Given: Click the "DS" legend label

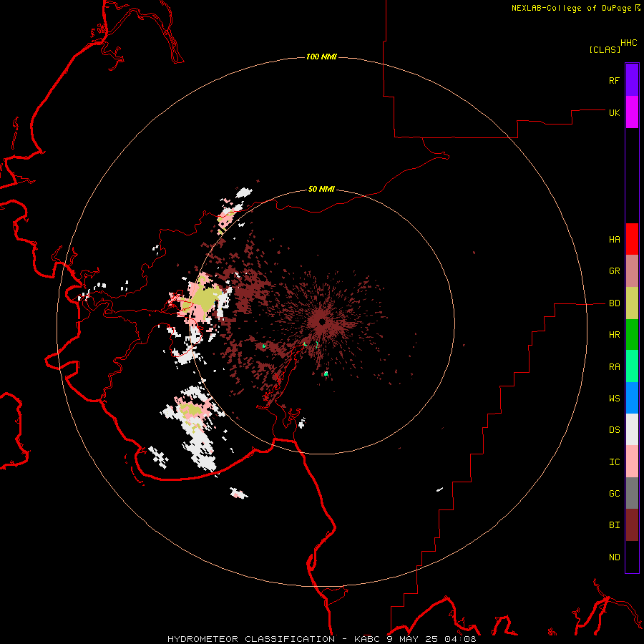Looking at the screenshot, I should pos(614,430).
